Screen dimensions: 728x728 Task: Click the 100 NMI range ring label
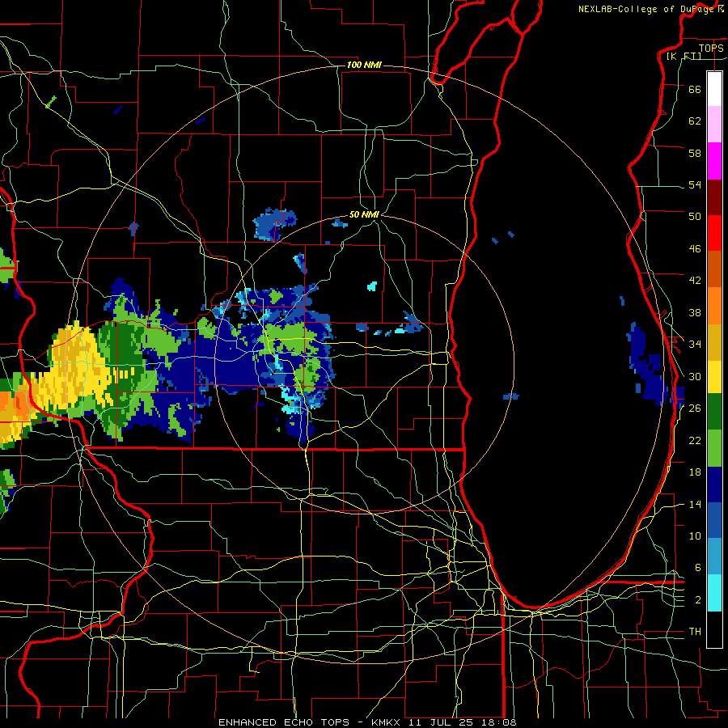pyautogui.click(x=364, y=65)
